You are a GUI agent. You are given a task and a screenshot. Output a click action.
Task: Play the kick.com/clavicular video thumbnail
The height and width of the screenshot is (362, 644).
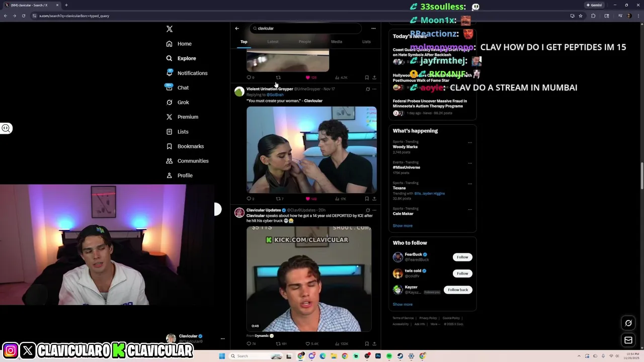tap(309, 279)
